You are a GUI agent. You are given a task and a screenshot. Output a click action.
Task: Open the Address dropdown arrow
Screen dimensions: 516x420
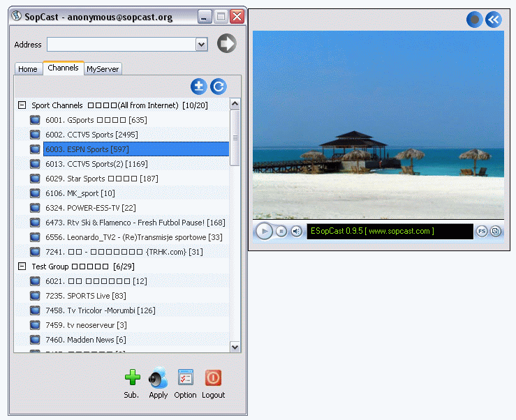tap(202, 44)
